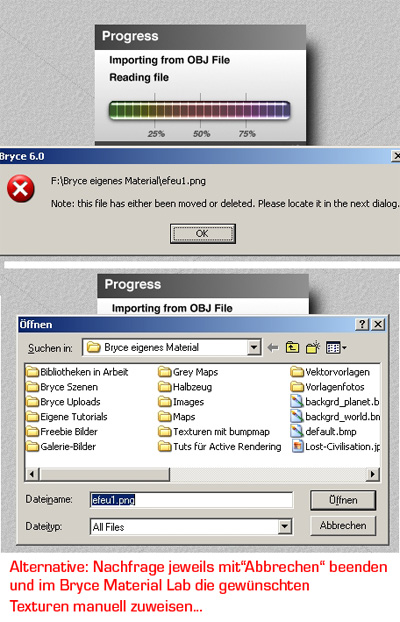
Task: Open Texturen mit bumpmap folder
Action: coord(214,432)
